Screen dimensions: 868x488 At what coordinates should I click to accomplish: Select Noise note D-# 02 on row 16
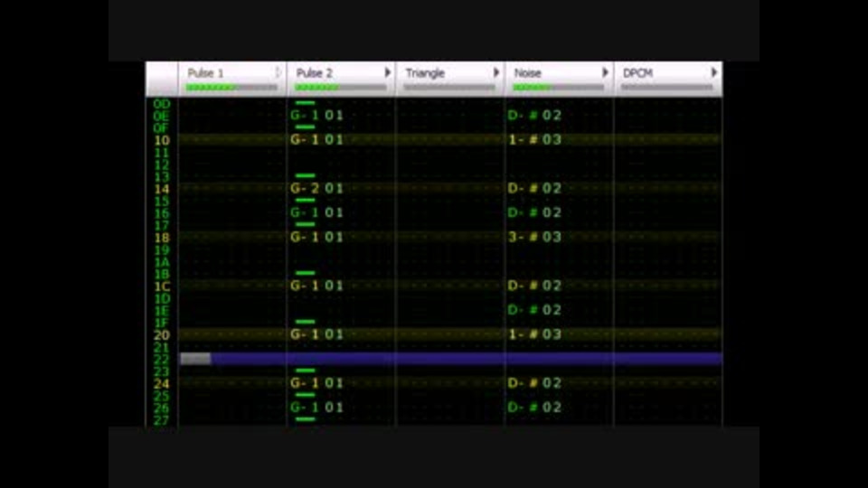(534, 212)
